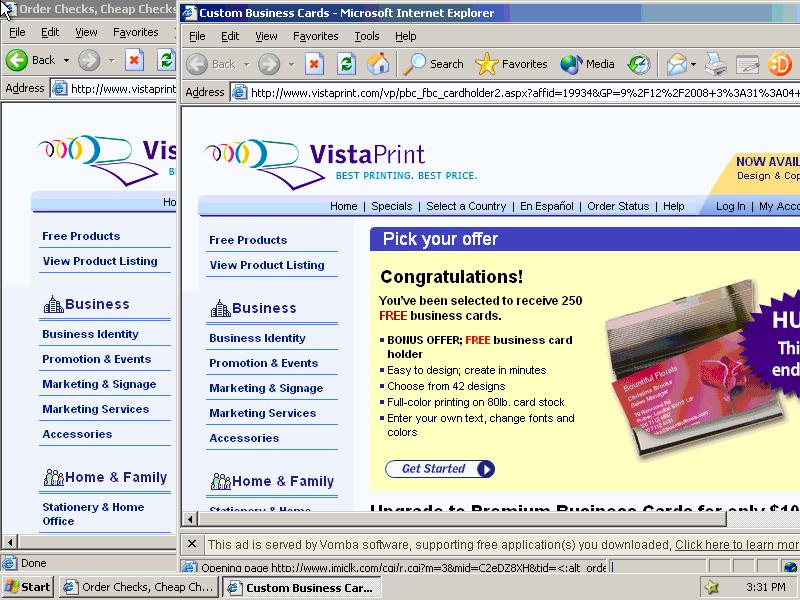Open the Favorites star toolbar button
The height and width of the screenshot is (600, 800).
(511, 64)
